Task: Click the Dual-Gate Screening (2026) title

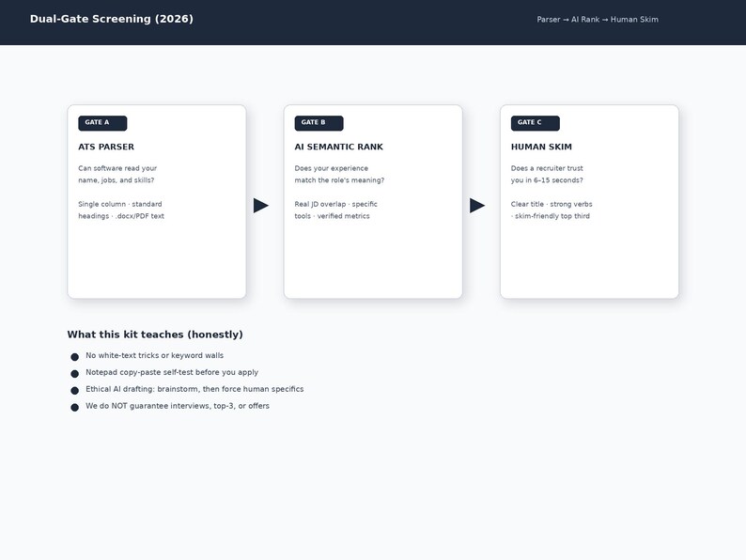Action: pyautogui.click(x=111, y=19)
